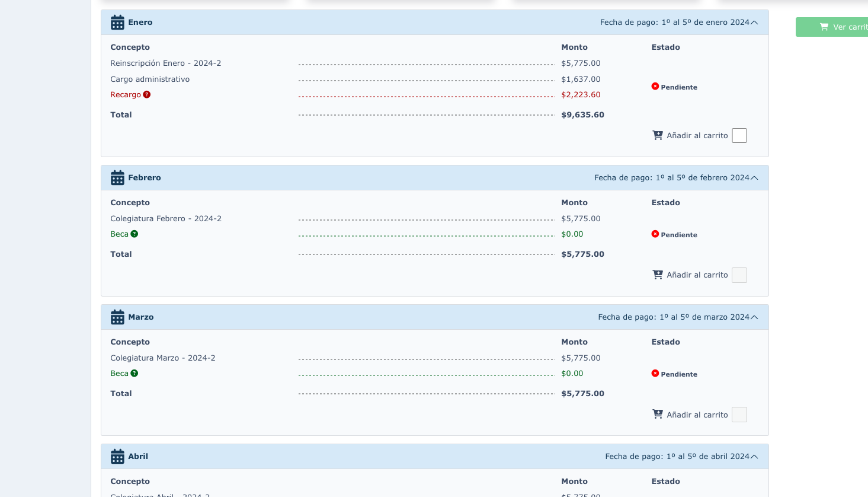This screenshot has width=868, height=497.
Task: Click the Añadir al carrito label in Febrero
Action: click(x=697, y=275)
